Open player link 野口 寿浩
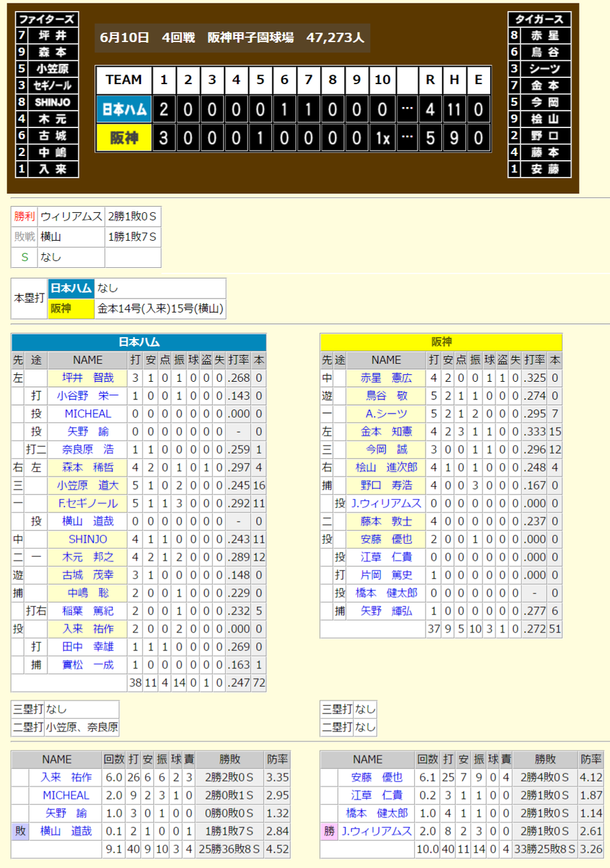The image size is (610, 868). pos(386,486)
